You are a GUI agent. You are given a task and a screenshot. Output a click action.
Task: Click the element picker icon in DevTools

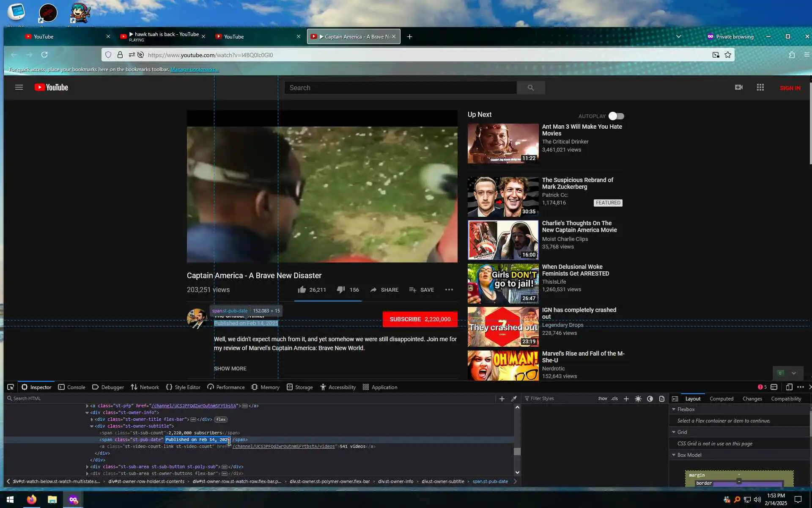point(11,387)
